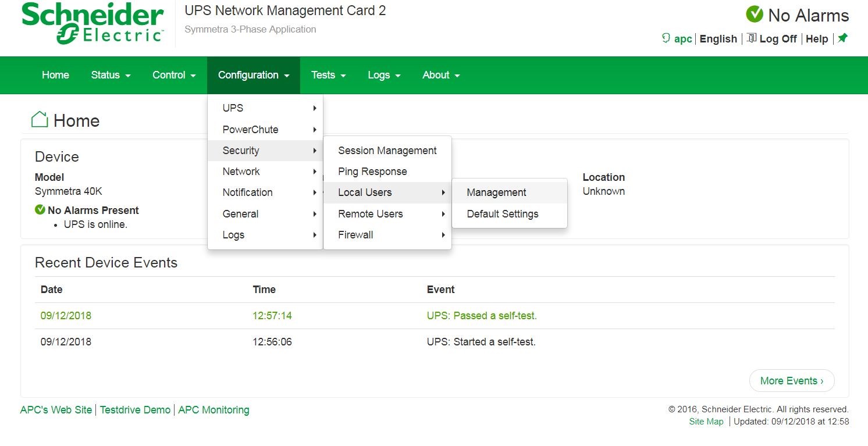The height and width of the screenshot is (446, 868).
Task: Choose Ping Response option
Action: (x=387, y=172)
